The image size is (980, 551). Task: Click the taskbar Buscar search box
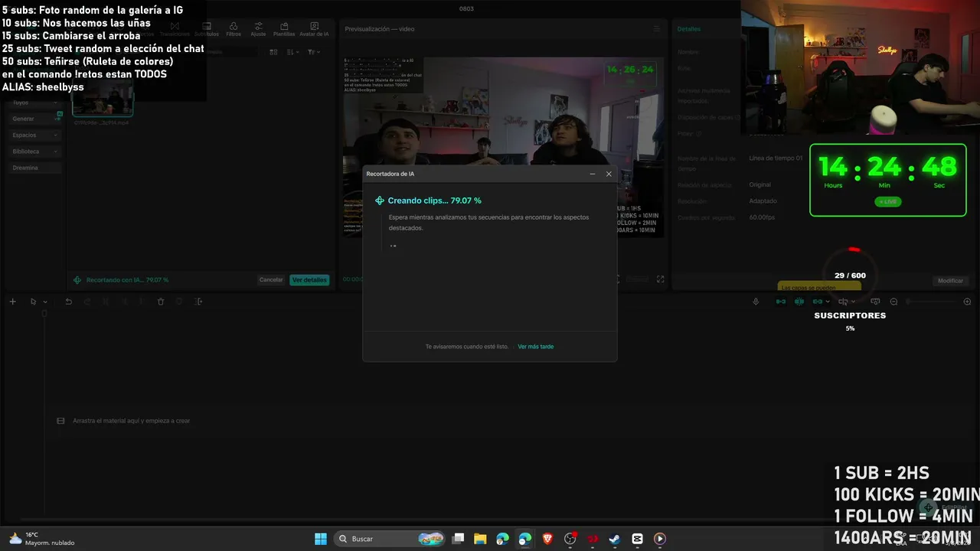pyautogui.click(x=390, y=539)
